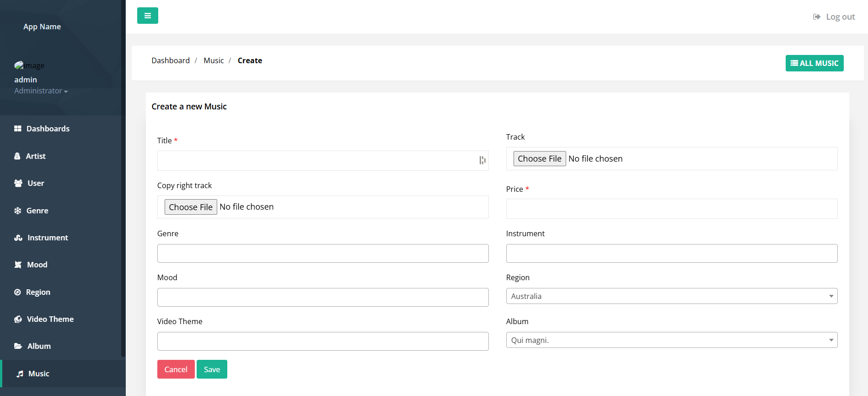Click the red Cancel button
The width and height of the screenshot is (868, 396).
(x=176, y=369)
